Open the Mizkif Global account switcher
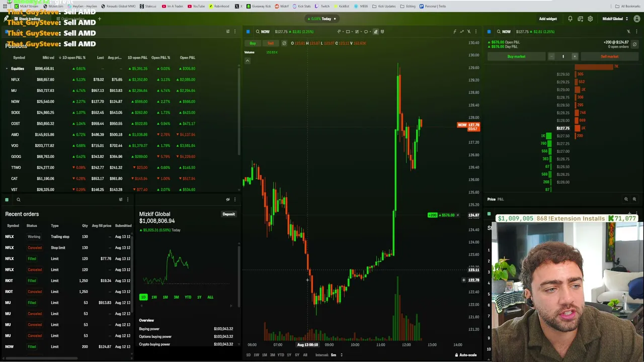The height and width of the screenshot is (362, 644). [x=615, y=19]
